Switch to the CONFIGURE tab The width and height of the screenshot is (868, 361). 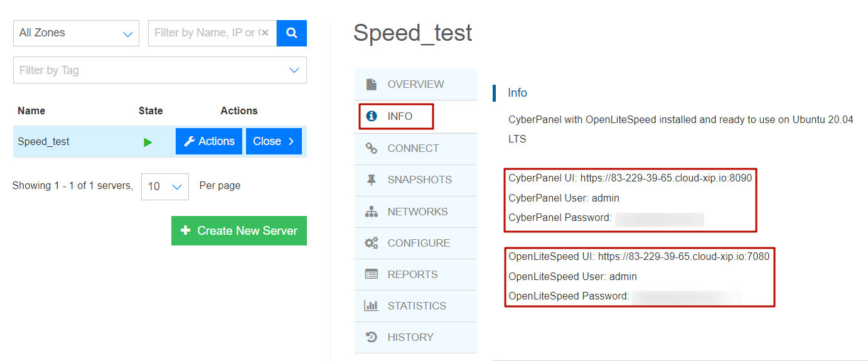415,243
